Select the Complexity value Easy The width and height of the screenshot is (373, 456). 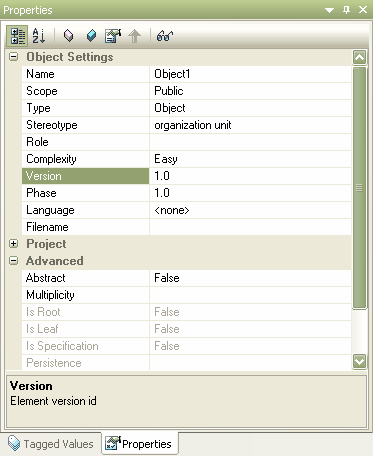[250, 159]
